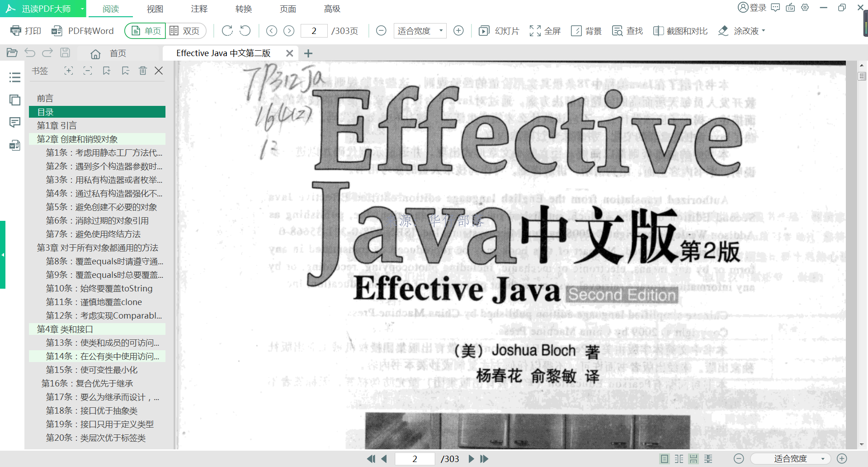Viewport: 868px width, 467px height.
Task: Add a new bookmark with the plus icon
Action: [x=69, y=71]
